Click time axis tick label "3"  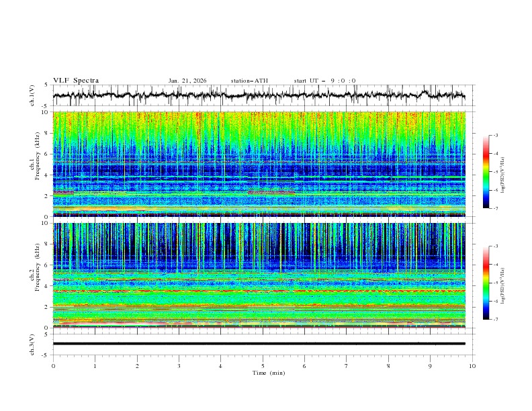point(179,366)
